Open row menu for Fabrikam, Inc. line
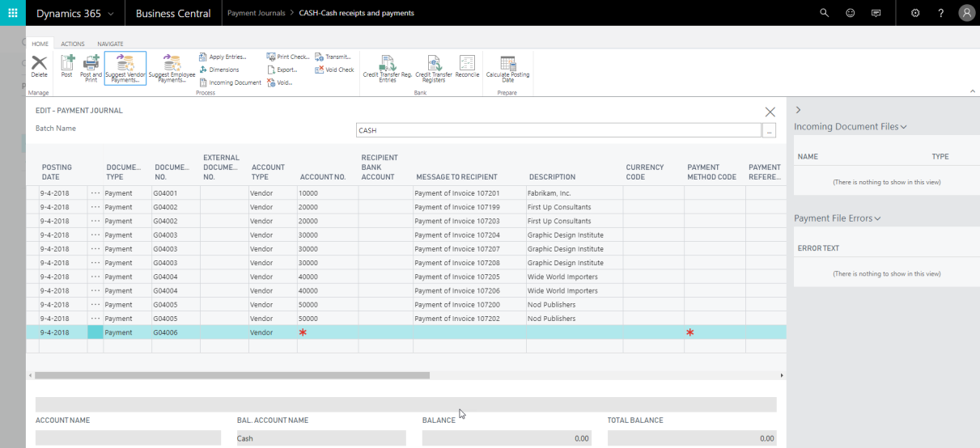The height and width of the screenshot is (448, 980). pos(95,193)
